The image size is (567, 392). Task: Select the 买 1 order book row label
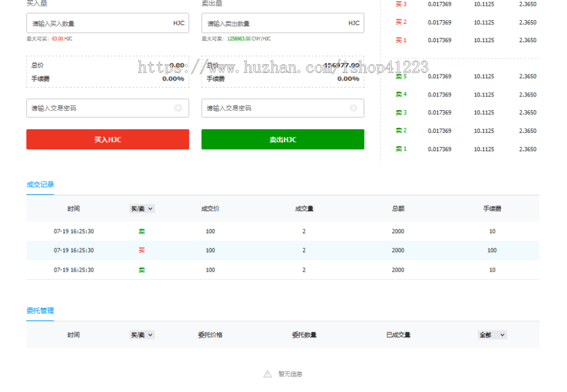pos(401,40)
